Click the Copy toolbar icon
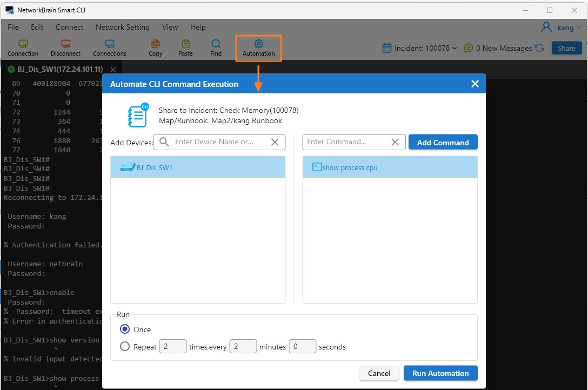588x390 pixels. [155, 44]
